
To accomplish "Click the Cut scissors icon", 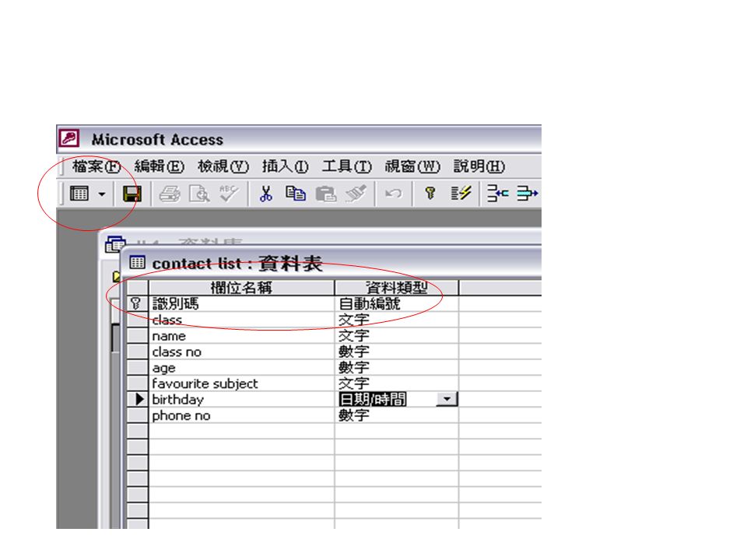I will (x=266, y=194).
